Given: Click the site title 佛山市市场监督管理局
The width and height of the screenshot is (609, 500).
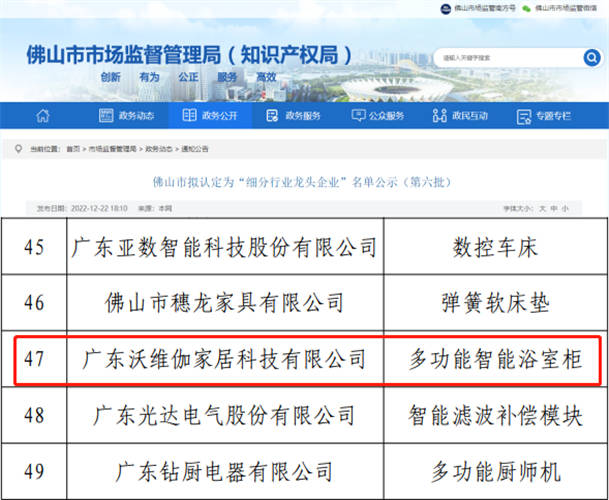Looking at the screenshot, I should 189,55.
